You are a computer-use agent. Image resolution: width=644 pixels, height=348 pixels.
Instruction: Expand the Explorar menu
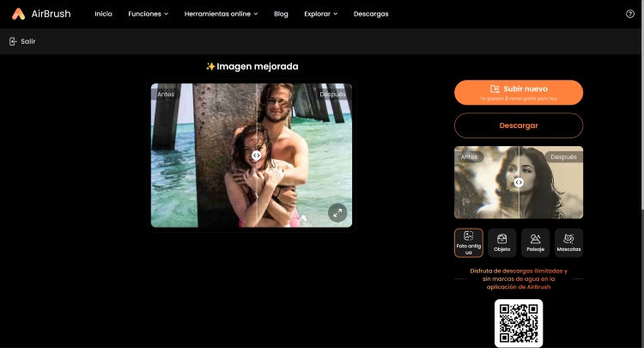point(321,14)
